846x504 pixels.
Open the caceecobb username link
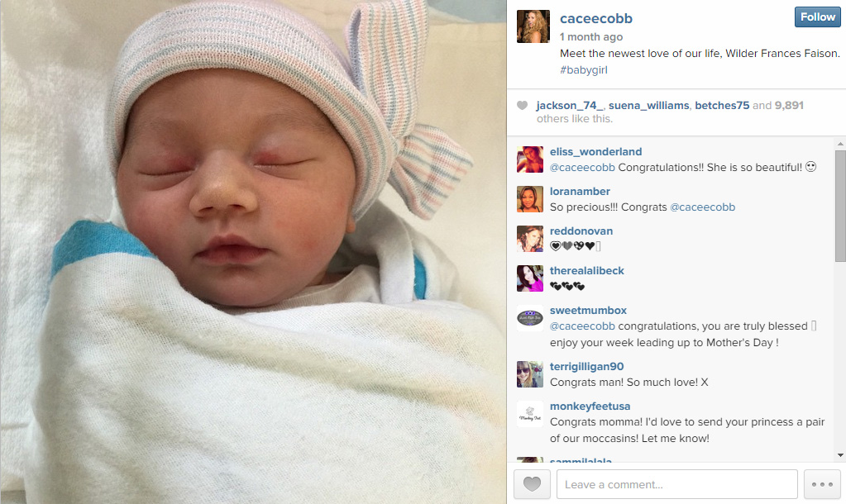596,18
